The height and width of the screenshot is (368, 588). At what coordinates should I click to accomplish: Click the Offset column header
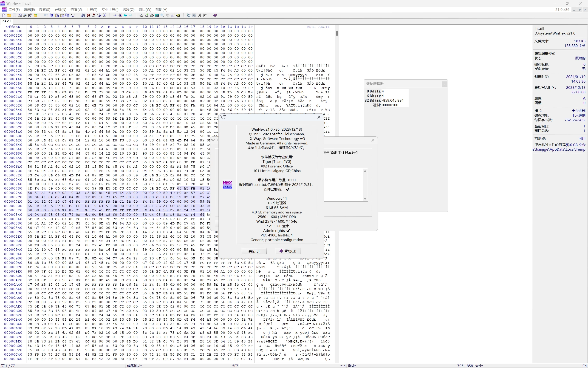pos(13,27)
